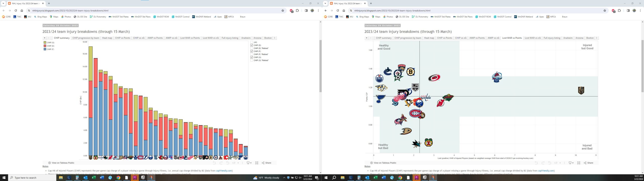Click View on Tableau Public in left window
Image resolution: width=644 pixels, height=181 pixels.
point(61,163)
